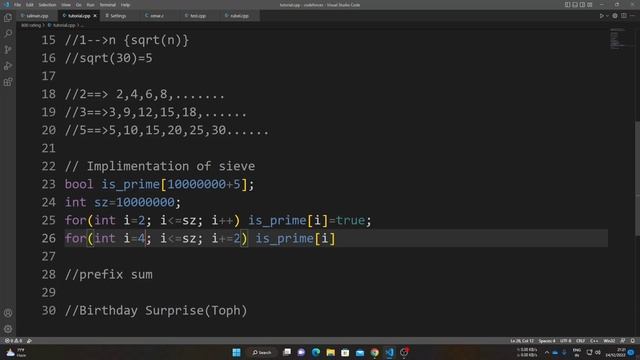Viewport: 640px width, 360px height.
Task: Place cursor on '//prefix sum' comment
Action: pyautogui.click(x=109, y=274)
